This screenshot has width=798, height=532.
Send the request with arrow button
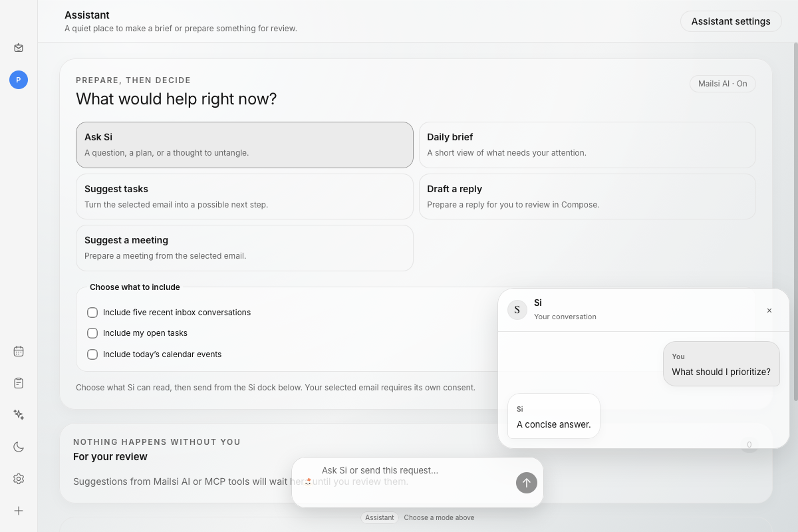click(527, 483)
